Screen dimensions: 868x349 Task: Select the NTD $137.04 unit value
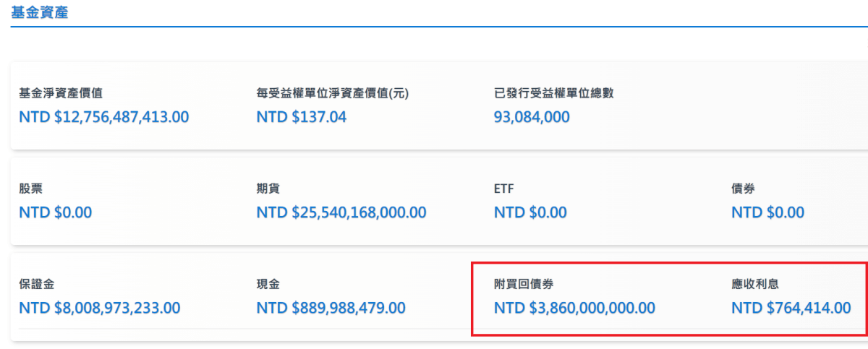pyautogui.click(x=301, y=117)
